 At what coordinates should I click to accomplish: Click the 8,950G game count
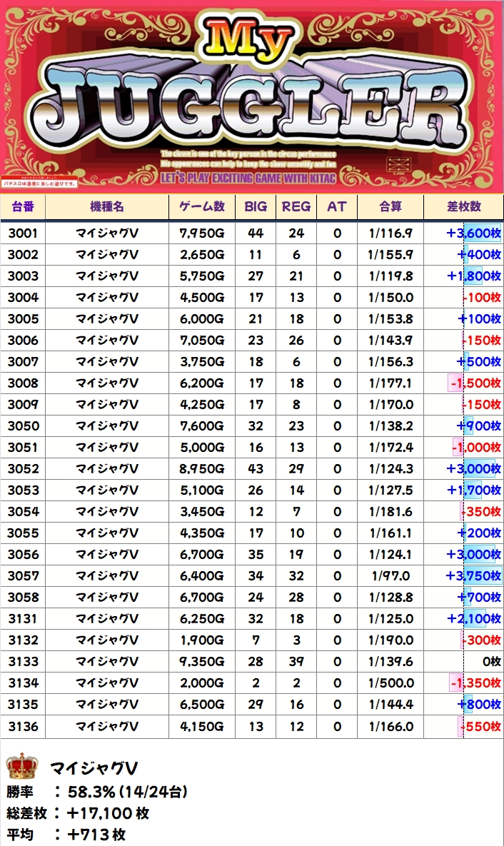(x=202, y=469)
